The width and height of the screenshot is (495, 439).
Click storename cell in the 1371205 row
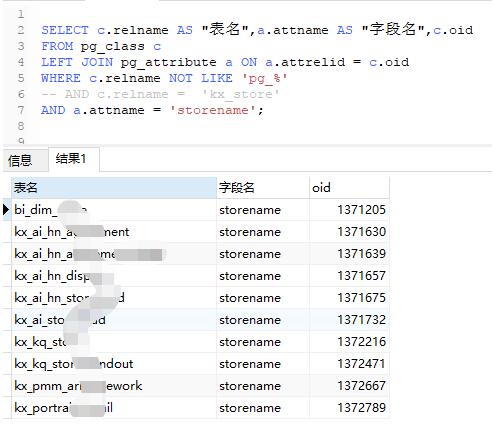263,210
